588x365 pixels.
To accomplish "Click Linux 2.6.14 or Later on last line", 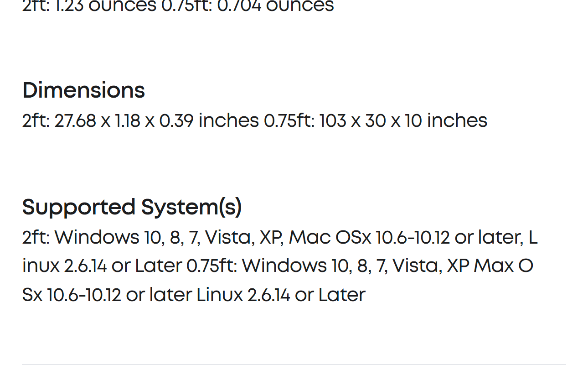I will tap(281, 295).
